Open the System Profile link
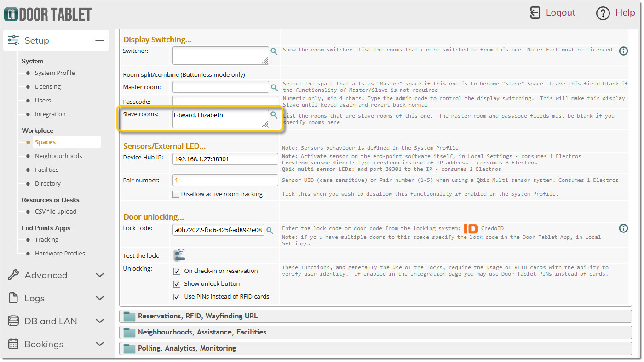644x362 pixels. (55, 73)
